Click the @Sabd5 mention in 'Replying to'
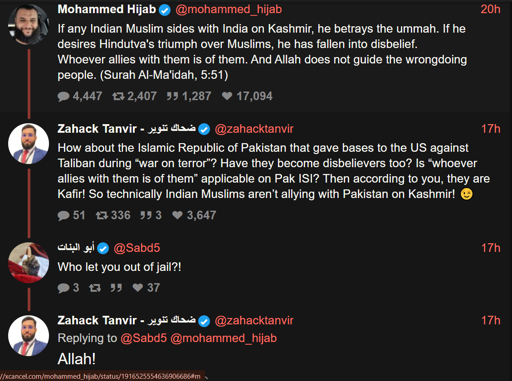The image size is (512, 381). click(x=143, y=338)
